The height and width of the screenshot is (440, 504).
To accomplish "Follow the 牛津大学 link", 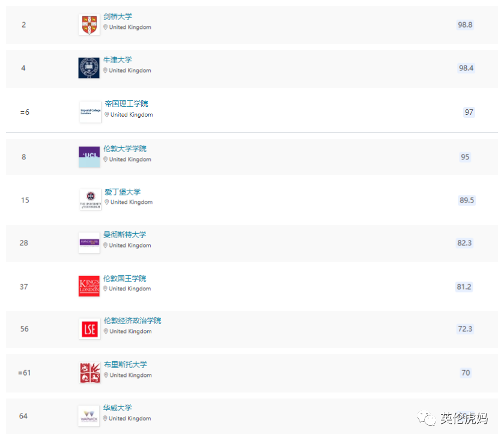I will [x=118, y=60].
